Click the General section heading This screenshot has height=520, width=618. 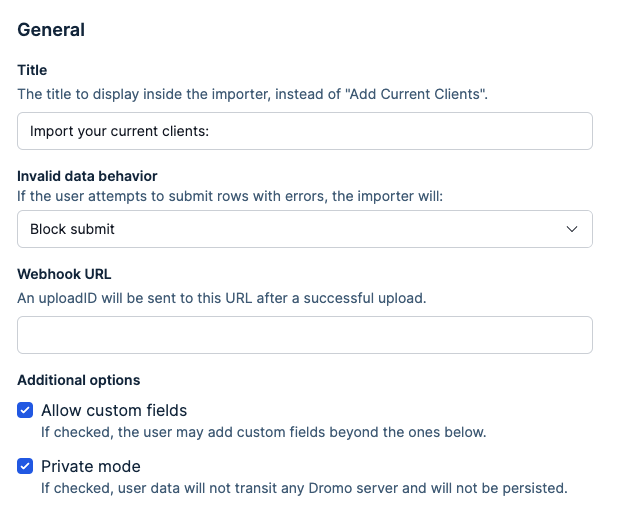(x=51, y=30)
